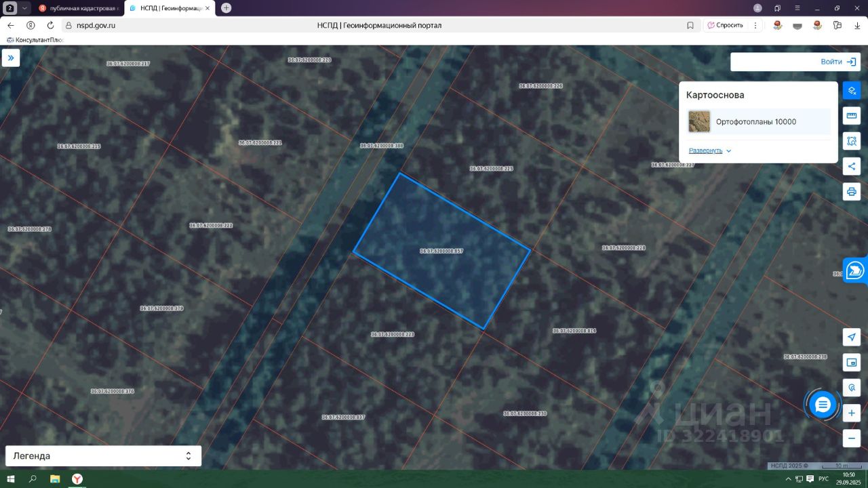Open the support chat bubble
This screenshot has width=868, height=488.
click(x=823, y=405)
